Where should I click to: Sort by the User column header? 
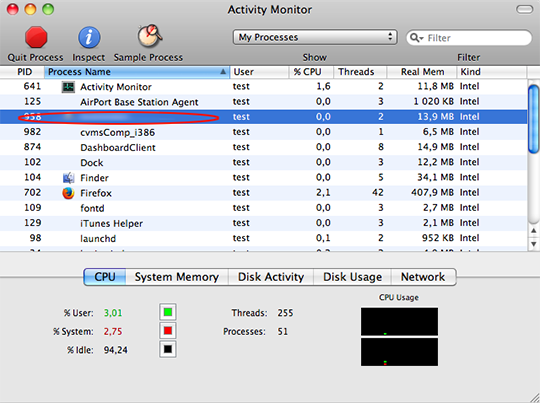[x=259, y=72]
